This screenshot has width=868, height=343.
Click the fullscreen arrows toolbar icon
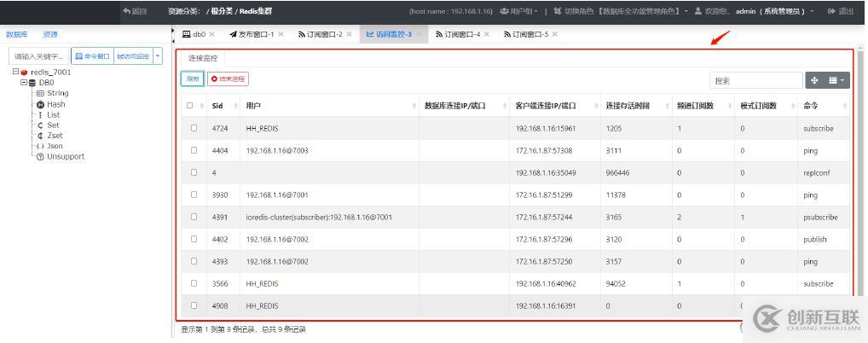tap(815, 80)
